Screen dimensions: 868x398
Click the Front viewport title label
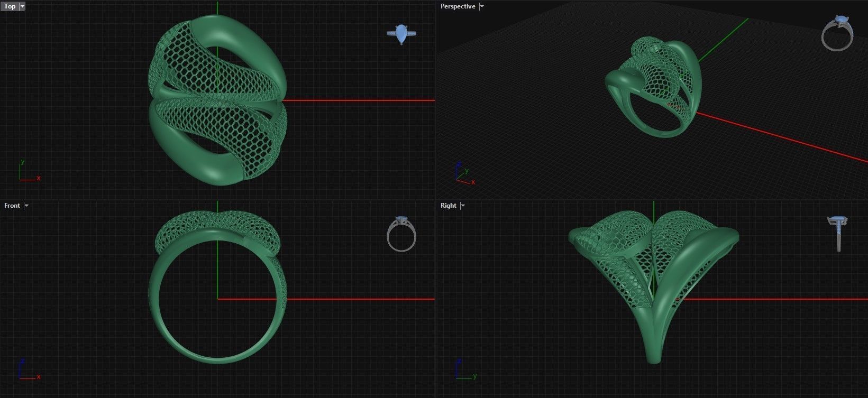pyautogui.click(x=12, y=206)
